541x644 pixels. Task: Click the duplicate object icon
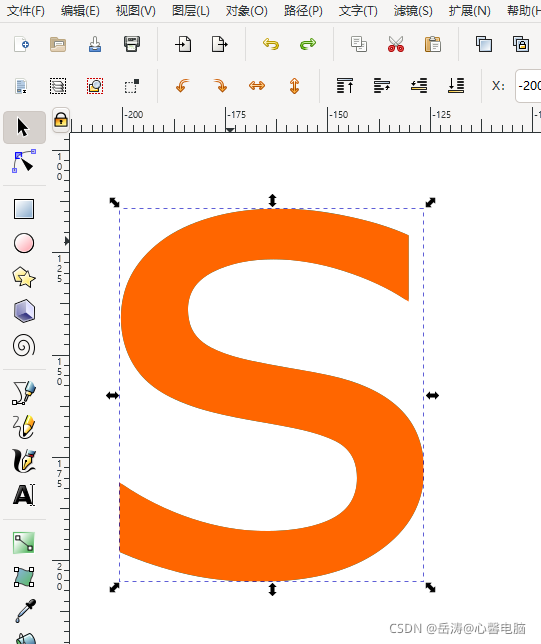(484, 44)
